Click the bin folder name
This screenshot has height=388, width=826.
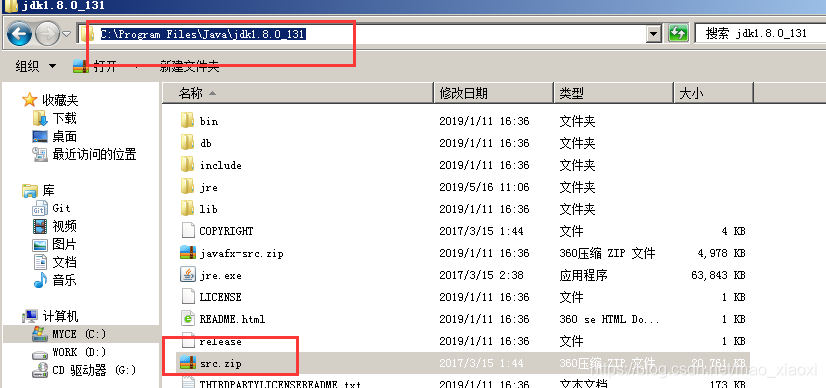pos(209,121)
